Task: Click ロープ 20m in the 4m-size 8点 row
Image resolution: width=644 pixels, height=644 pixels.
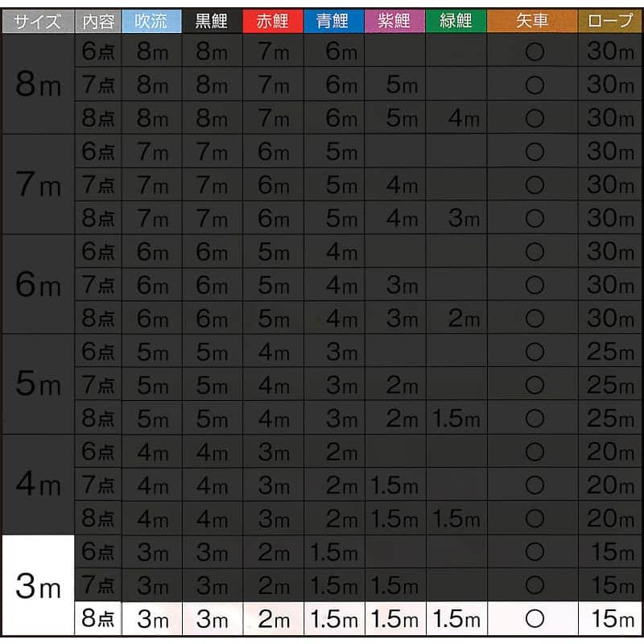Action: (610, 518)
